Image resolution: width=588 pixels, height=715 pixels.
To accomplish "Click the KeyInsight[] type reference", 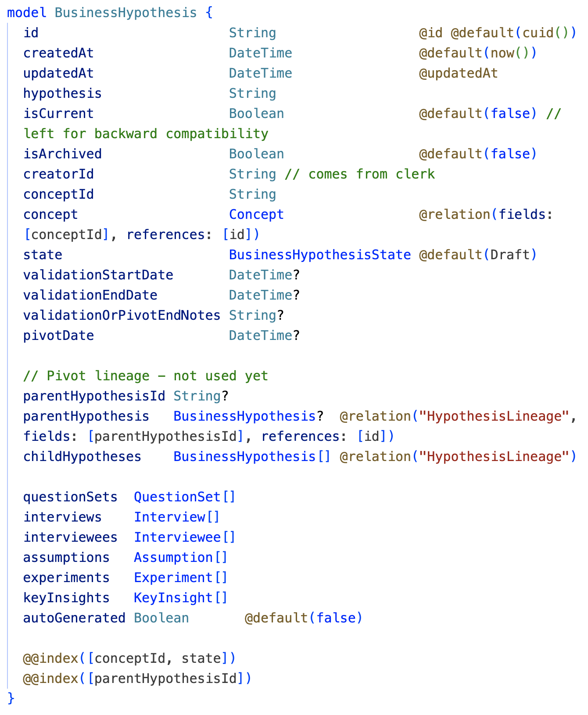I will point(180,598).
